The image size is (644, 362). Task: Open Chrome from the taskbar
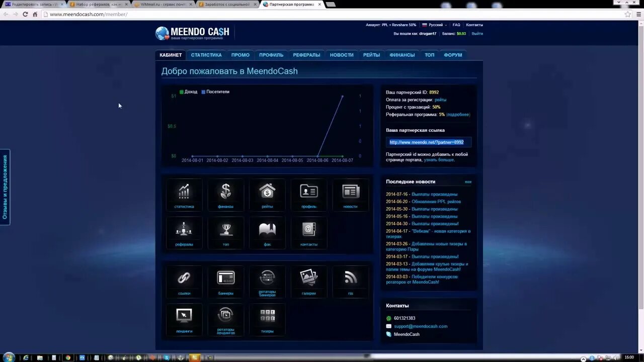pos(68,357)
